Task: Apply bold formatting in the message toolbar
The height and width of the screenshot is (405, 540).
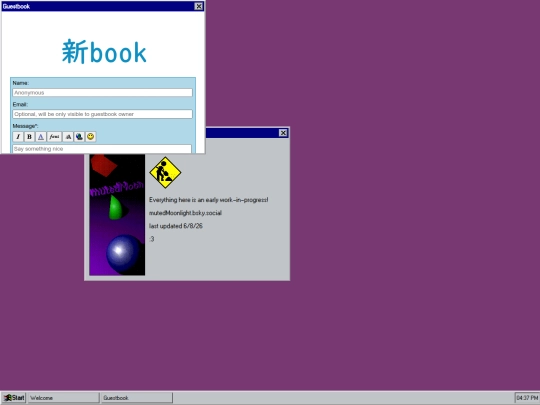Action: pyautogui.click(x=29, y=137)
